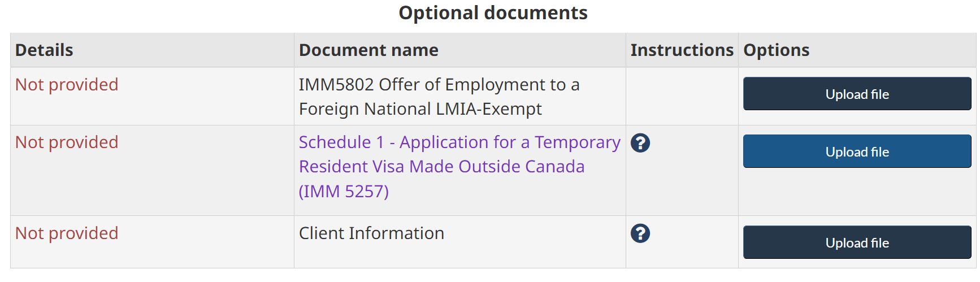The height and width of the screenshot is (282, 980).
Task: Click the Details column header
Action: (x=44, y=50)
